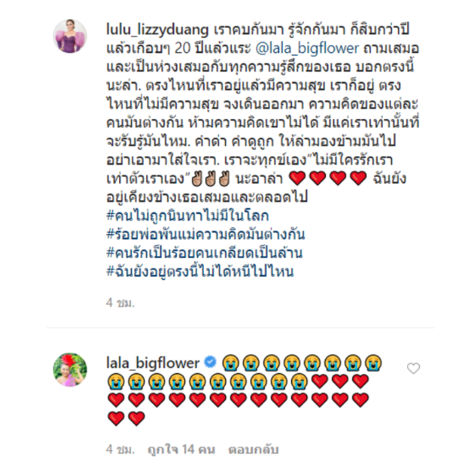Like the lala_bigflower comment with heart icon

pos(413,369)
